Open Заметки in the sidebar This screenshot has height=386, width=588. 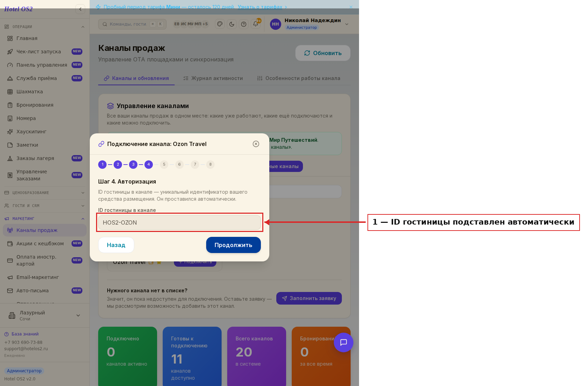click(x=45, y=145)
